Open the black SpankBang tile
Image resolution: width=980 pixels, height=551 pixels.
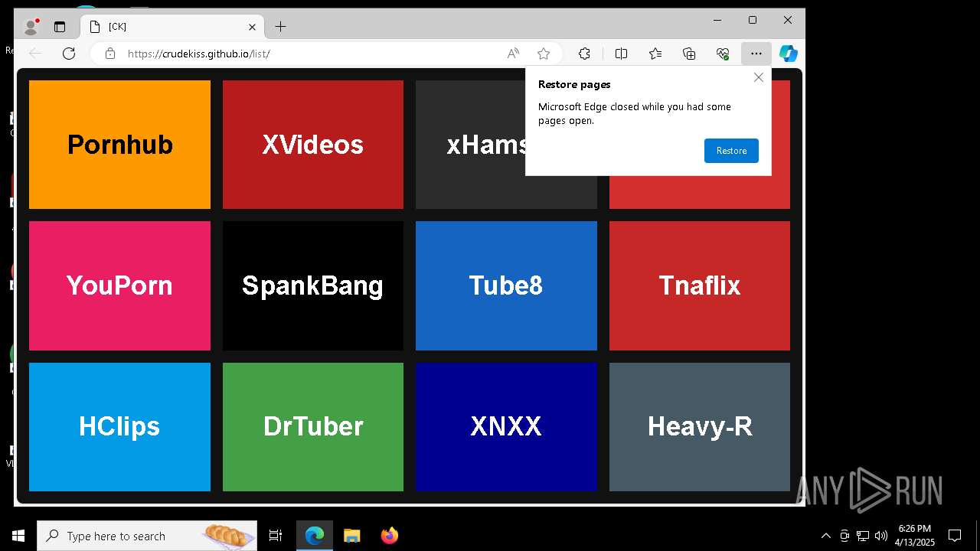pos(313,285)
